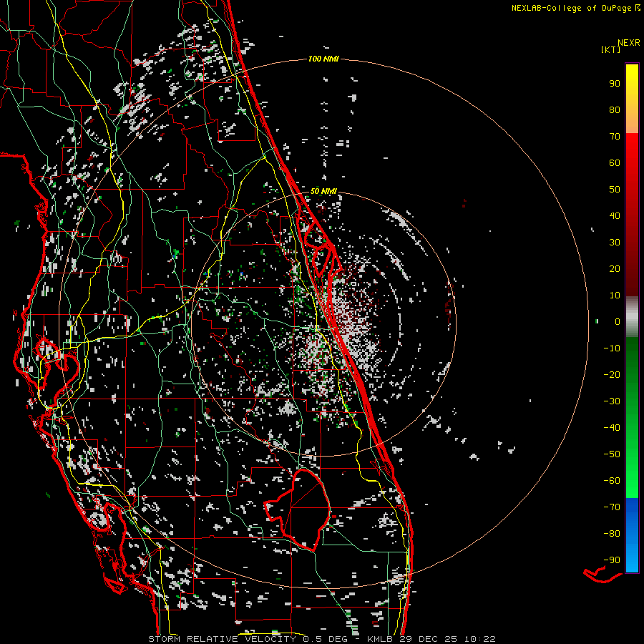Click the -90 tick label on the scale
This screenshot has width=644, height=644.
(x=610, y=560)
